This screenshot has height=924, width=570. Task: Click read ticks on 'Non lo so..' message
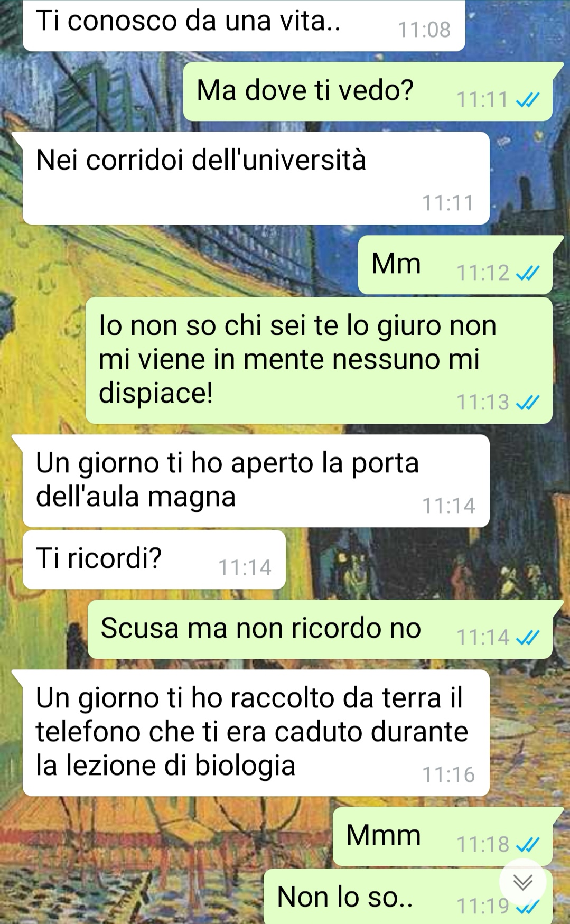tap(528, 907)
